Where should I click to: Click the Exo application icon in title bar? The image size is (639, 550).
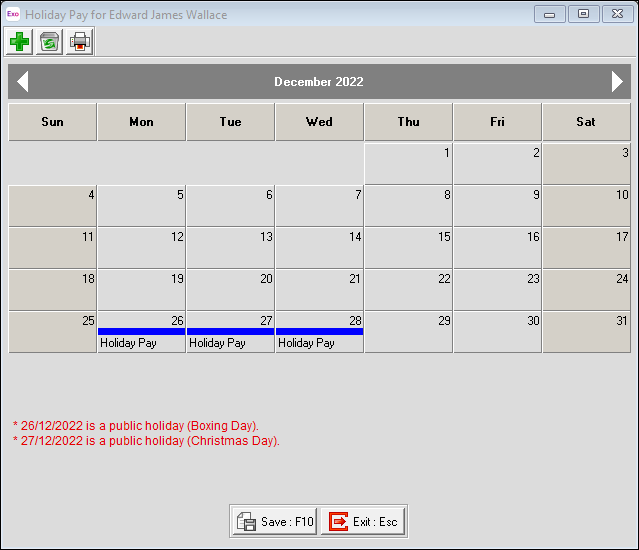tap(13, 15)
